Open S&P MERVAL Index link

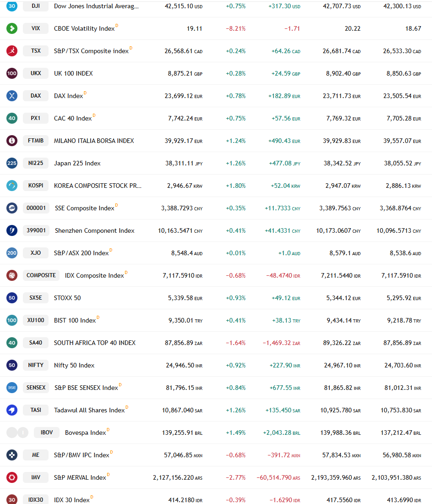(80, 477)
